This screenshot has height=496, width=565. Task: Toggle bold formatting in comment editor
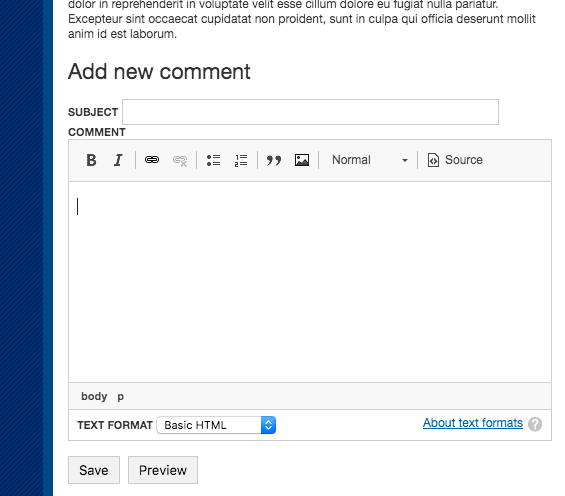[92, 160]
